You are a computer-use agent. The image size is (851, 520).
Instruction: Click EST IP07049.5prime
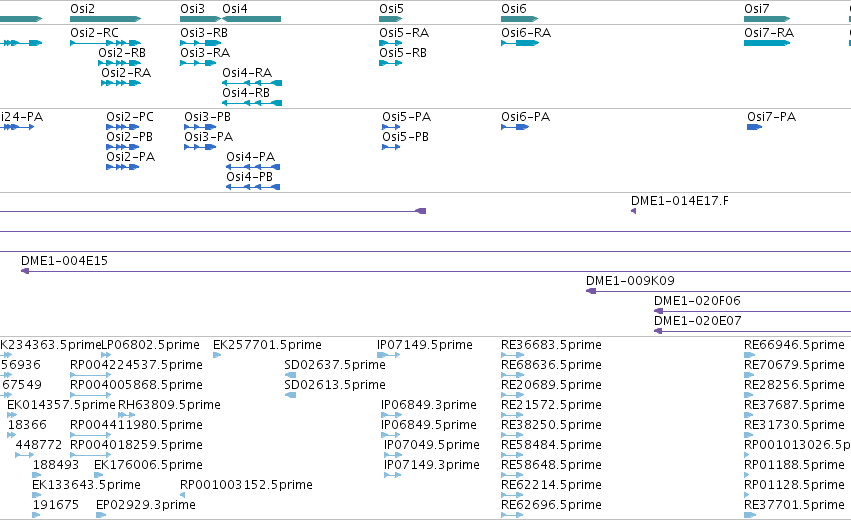tap(392, 455)
